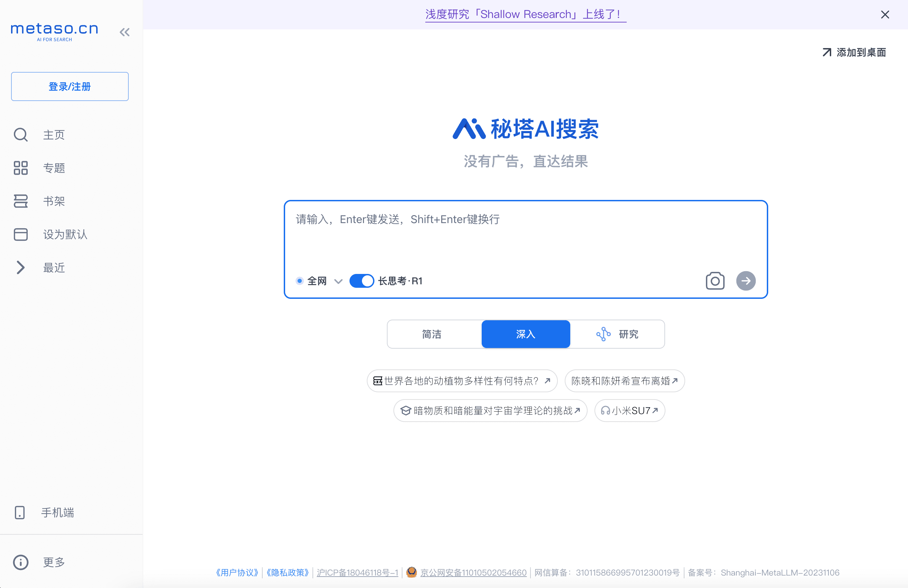Click the 登录/注册 button

pyautogui.click(x=70, y=86)
